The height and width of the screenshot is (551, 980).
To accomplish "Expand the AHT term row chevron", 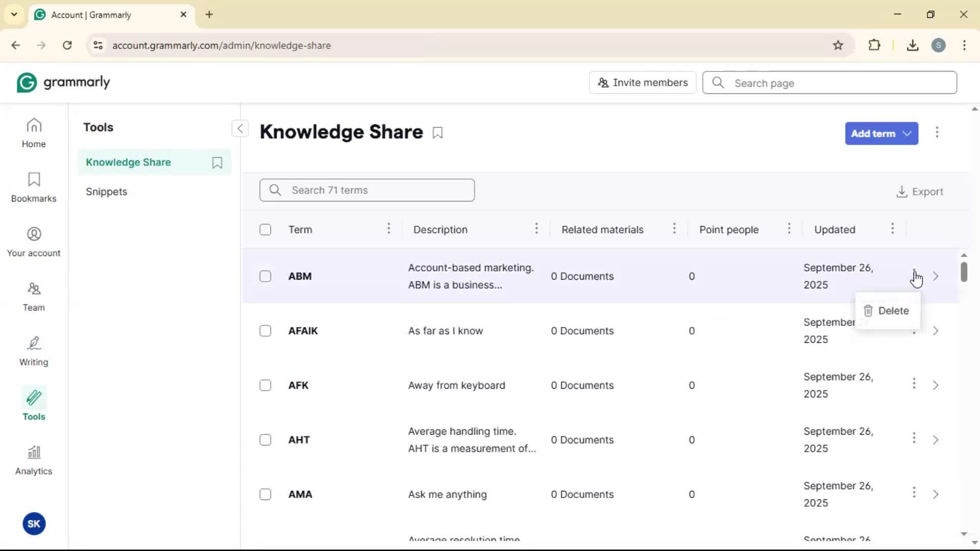I will [x=936, y=440].
